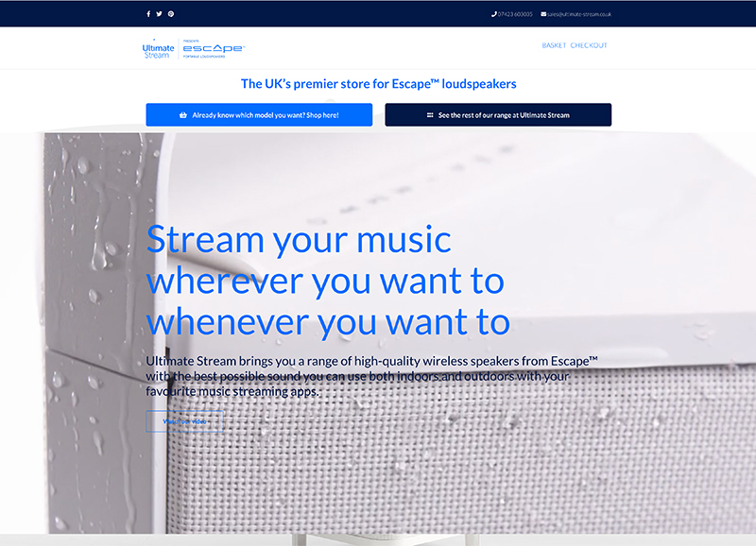Go to the CHECKOUT menu item
Image resolution: width=756 pixels, height=546 pixels.
[x=589, y=45]
